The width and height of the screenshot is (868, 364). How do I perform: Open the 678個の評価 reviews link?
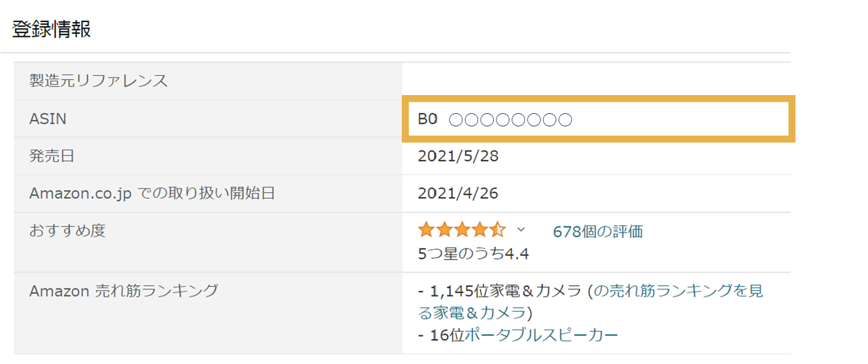pyautogui.click(x=597, y=232)
